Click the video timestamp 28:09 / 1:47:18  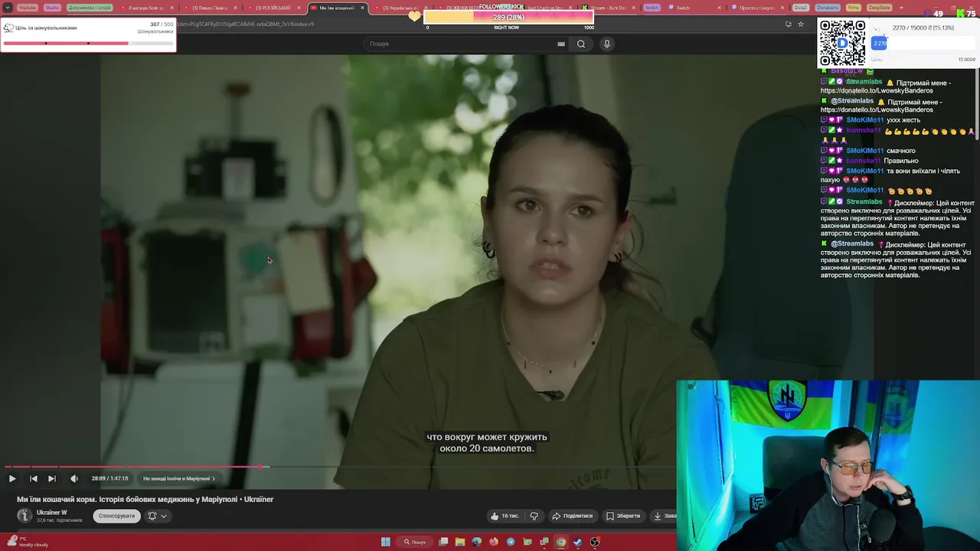pos(109,478)
